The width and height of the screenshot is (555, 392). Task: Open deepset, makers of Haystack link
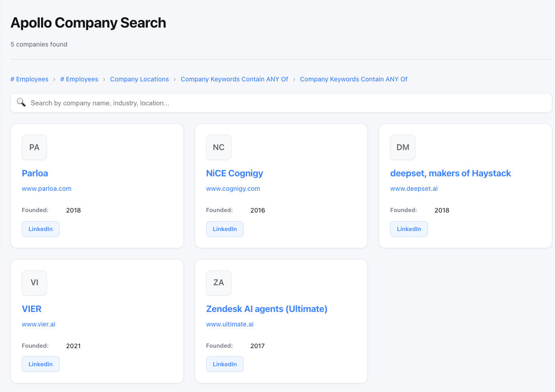(x=451, y=173)
